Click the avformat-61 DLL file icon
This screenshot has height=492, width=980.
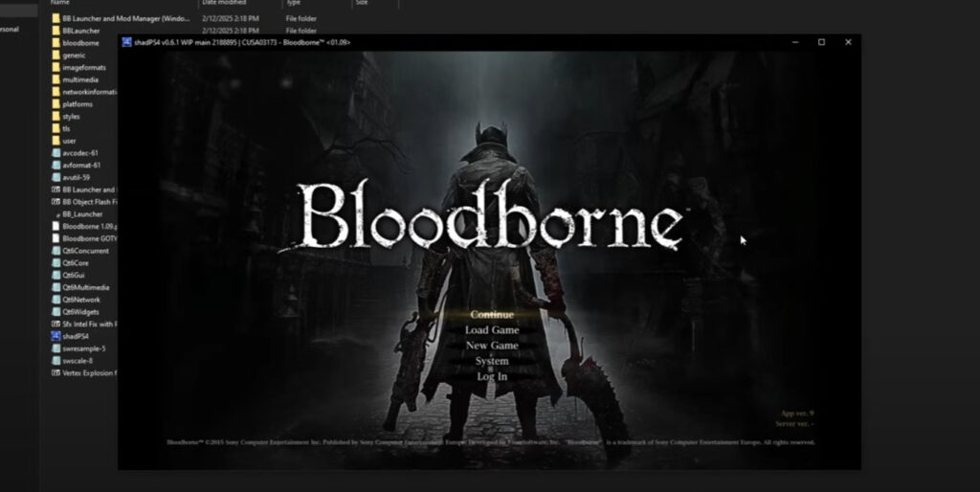[x=56, y=165]
